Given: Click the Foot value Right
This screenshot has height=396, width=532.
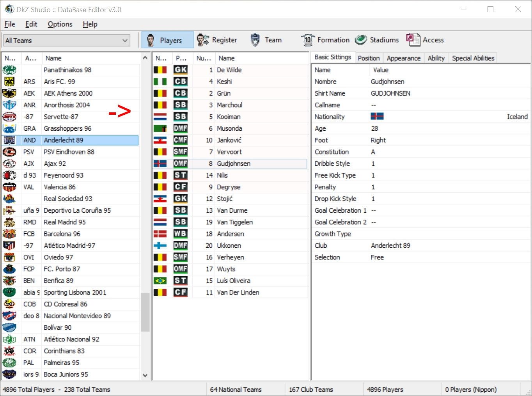Looking at the screenshot, I should 378,140.
